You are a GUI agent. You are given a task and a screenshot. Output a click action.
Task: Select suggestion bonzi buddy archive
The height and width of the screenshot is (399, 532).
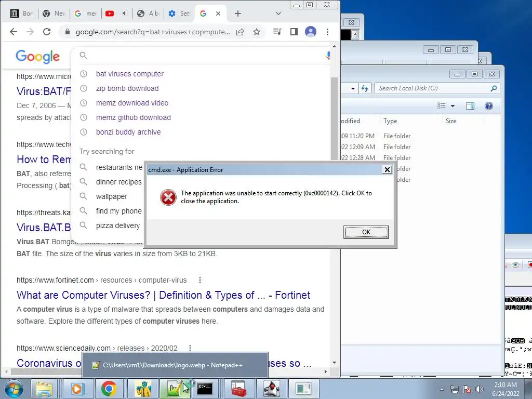[x=128, y=132]
